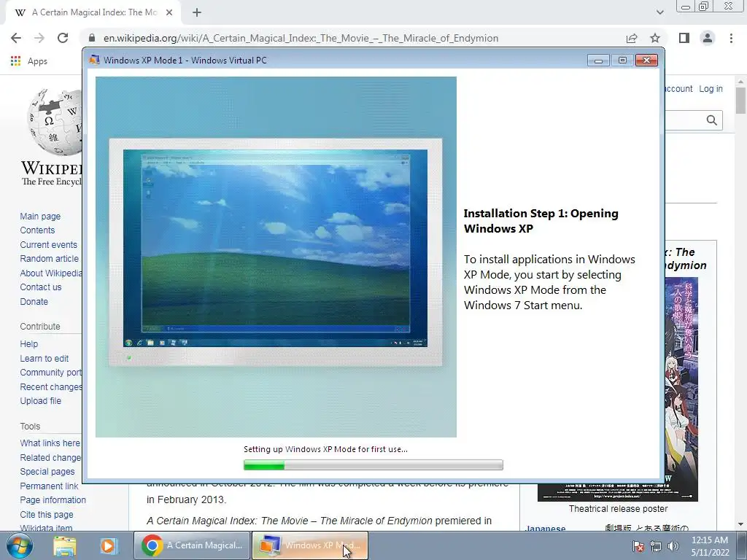Open a new Chrome tab
This screenshot has width=747, height=560.
coord(197,12)
